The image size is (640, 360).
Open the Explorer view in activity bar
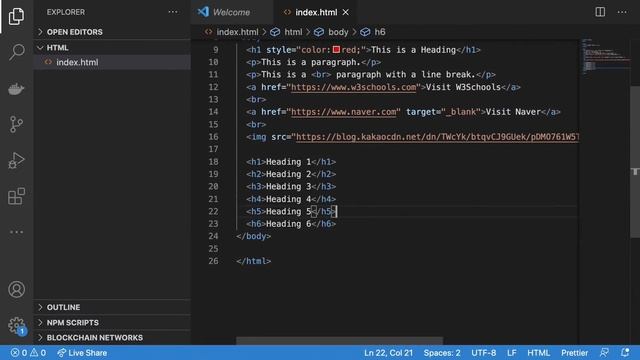[16, 16]
